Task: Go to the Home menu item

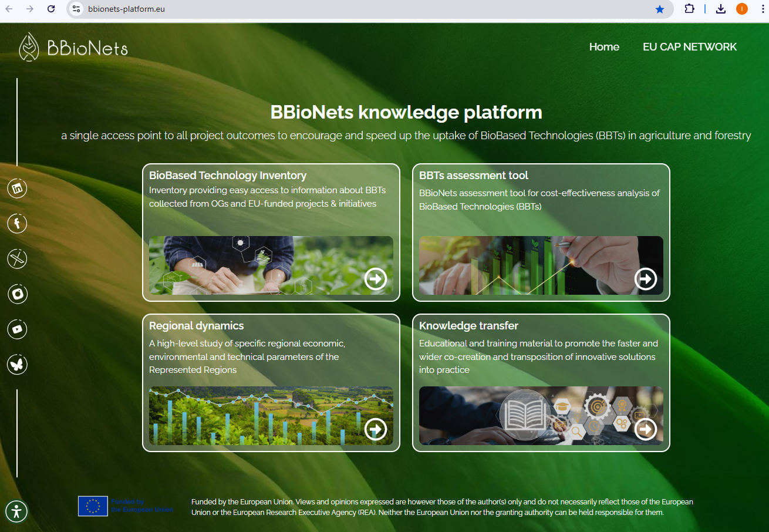Action: pyautogui.click(x=604, y=47)
